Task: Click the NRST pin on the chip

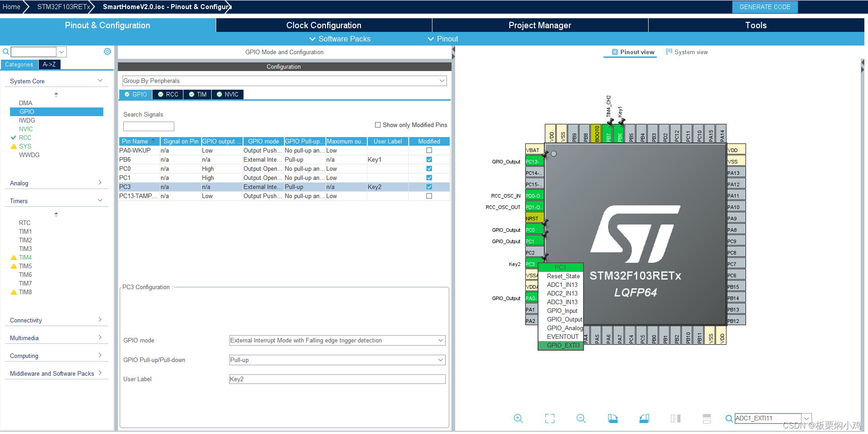Action: (534, 218)
